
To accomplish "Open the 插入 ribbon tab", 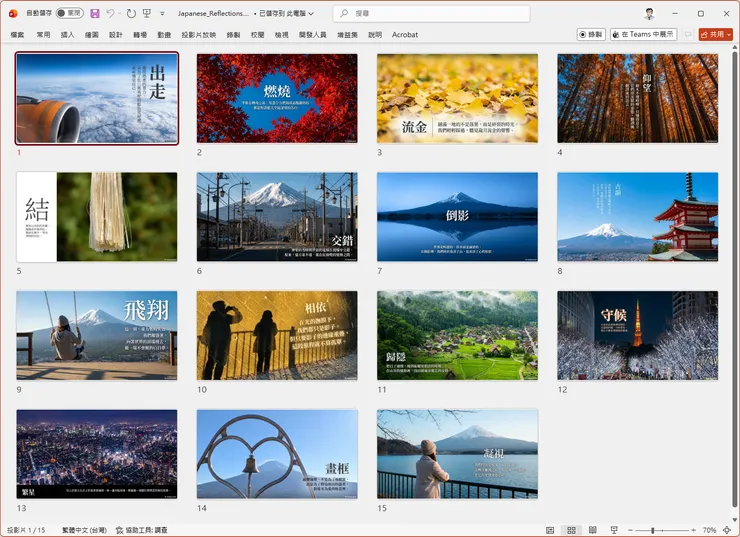I will pyautogui.click(x=68, y=34).
